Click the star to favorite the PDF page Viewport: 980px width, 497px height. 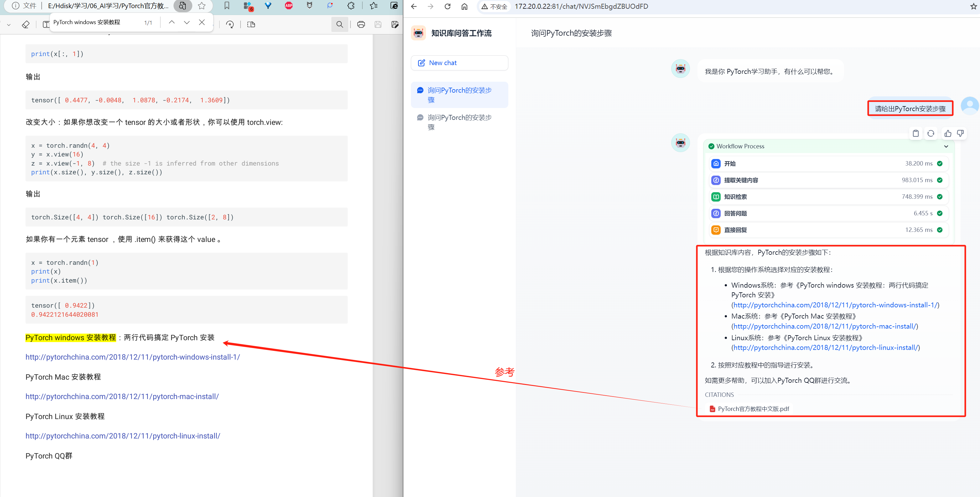click(202, 6)
